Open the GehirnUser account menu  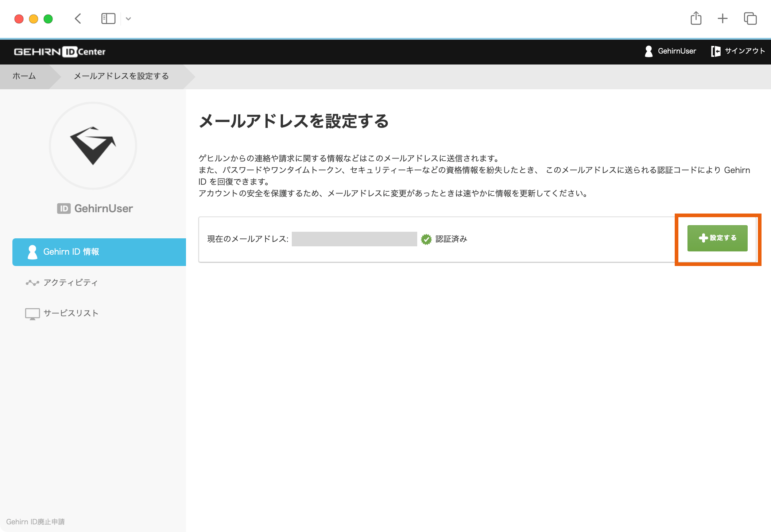[670, 51]
